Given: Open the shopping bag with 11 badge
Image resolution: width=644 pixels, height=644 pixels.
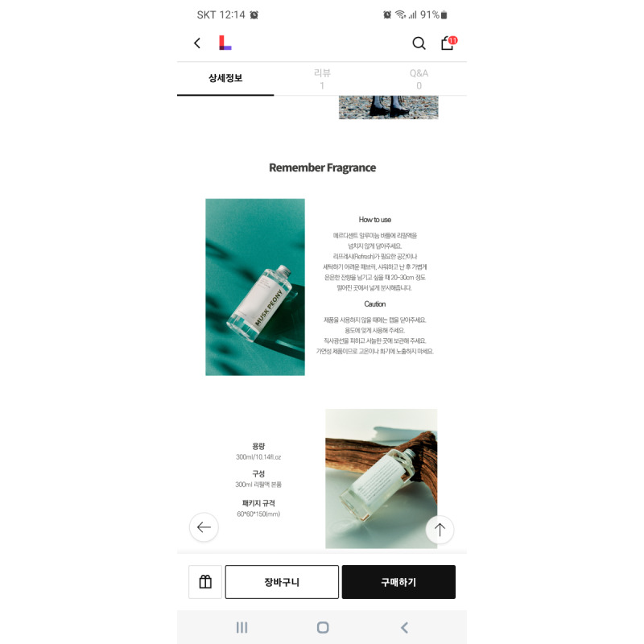Looking at the screenshot, I should coord(448,43).
